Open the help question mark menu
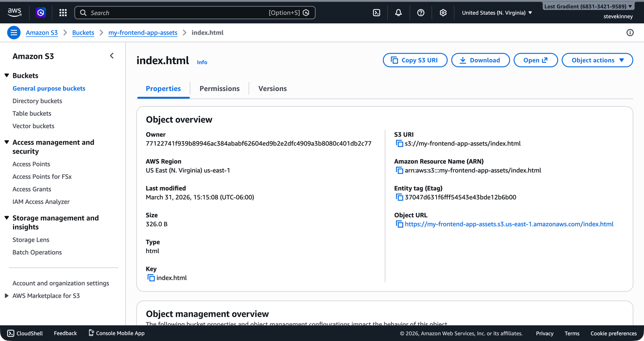 tap(421, 13)
